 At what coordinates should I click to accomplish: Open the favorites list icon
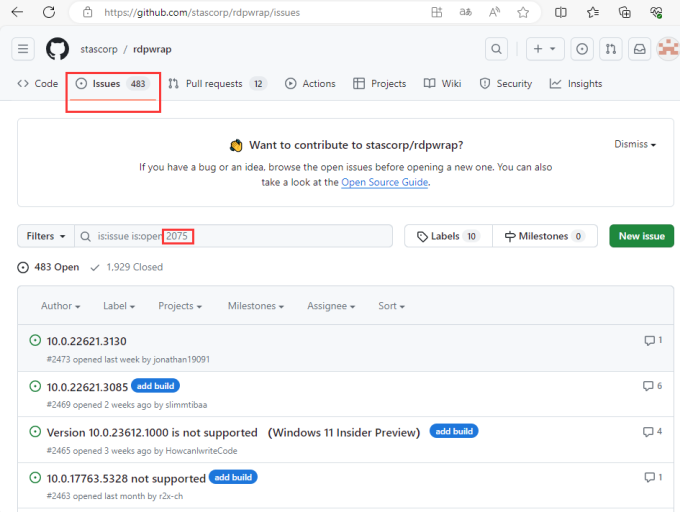point(593,12)
